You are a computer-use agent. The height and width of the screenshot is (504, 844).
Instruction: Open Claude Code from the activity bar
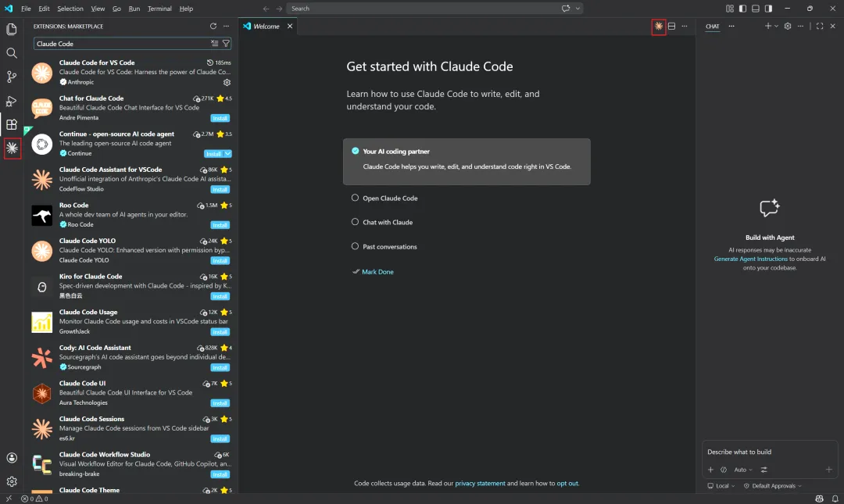(12, 147)
